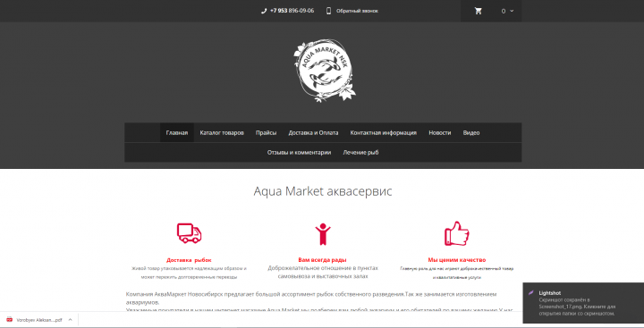Open Доставка и Оплата page
This screenshot has height=328, width=644.
[313, 132]
